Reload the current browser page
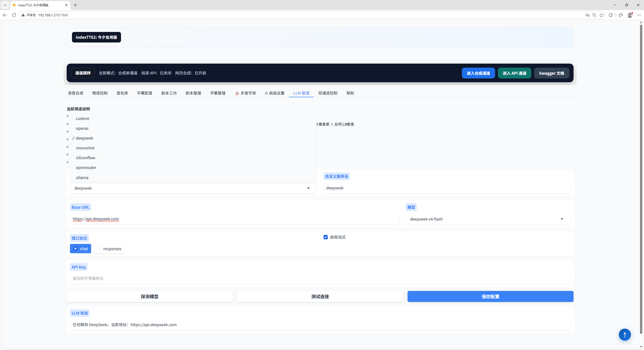 [14, 15]
